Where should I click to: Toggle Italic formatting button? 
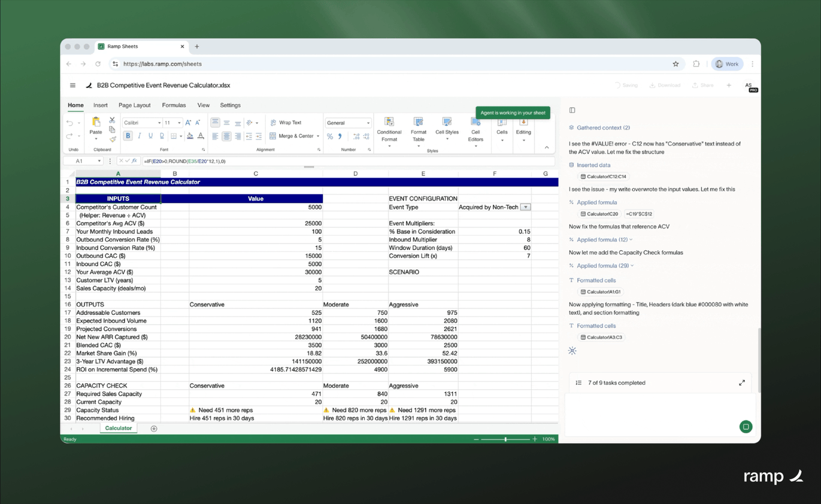point(139,136)
